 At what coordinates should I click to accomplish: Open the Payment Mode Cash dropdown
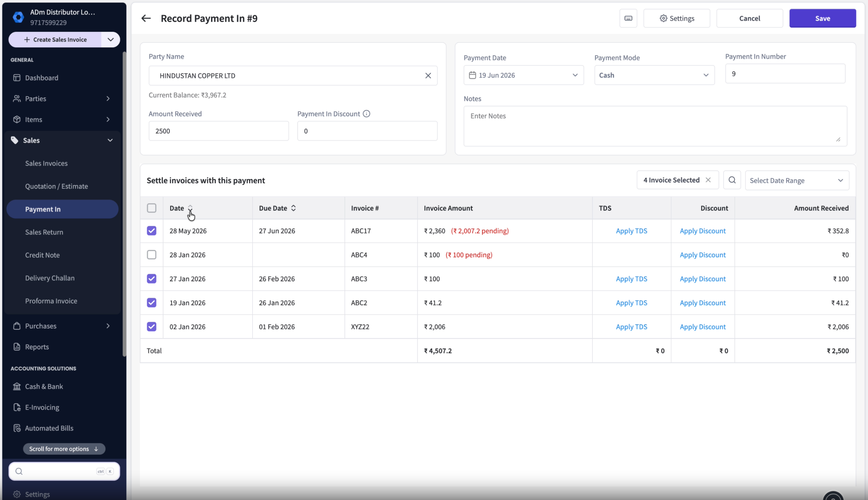(x=654, y=75)
